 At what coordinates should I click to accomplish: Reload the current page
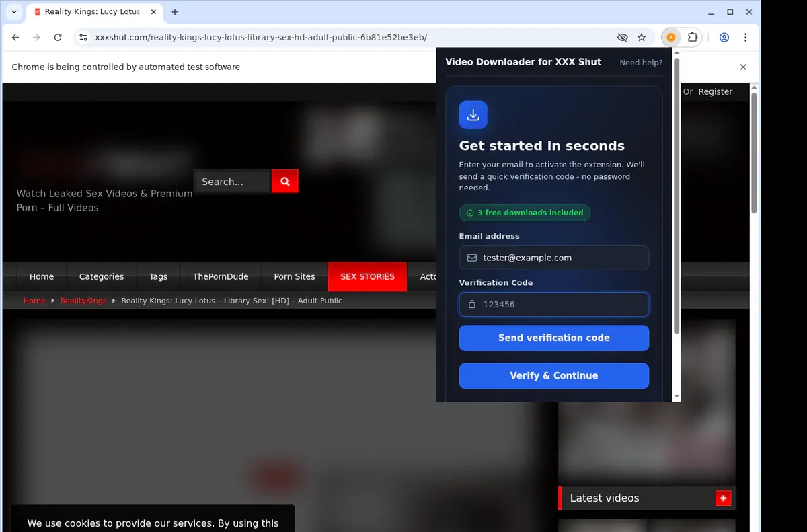pos(58,38)
